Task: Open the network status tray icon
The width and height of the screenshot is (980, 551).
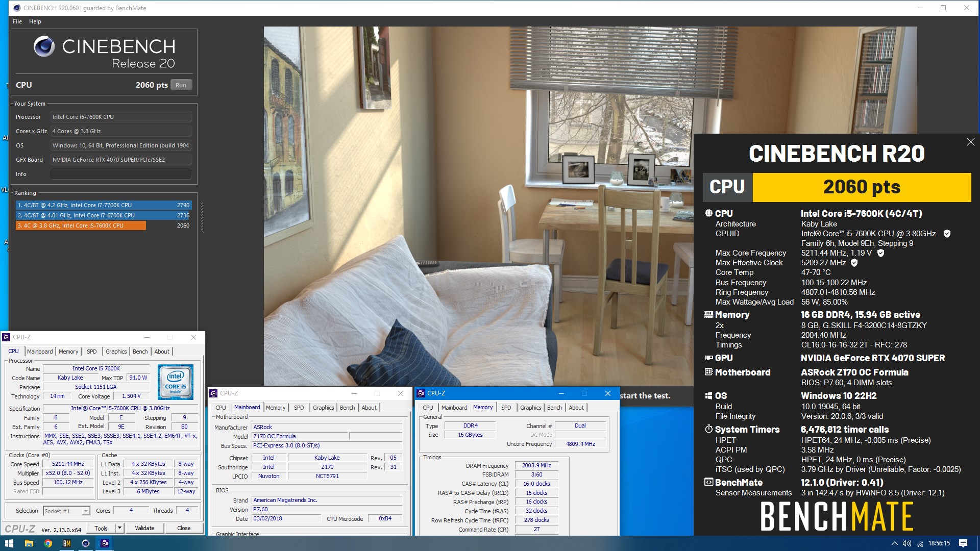Action: click(x=920, y=544)
